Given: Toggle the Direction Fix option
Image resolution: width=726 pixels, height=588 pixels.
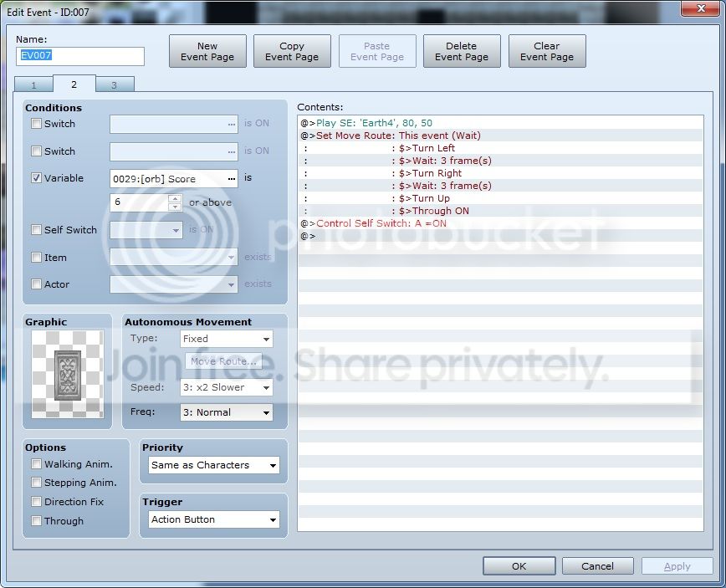Looking at the screenshot, I should [x=36, y=501].
